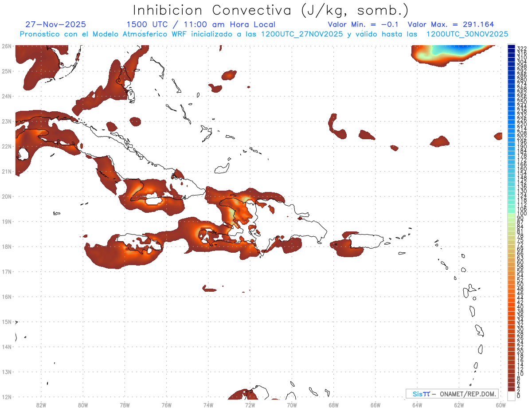Select the date text '27-Nov-2025'
Image resolution: width=532 pixels, height=411 pixels.
(56, 24)
